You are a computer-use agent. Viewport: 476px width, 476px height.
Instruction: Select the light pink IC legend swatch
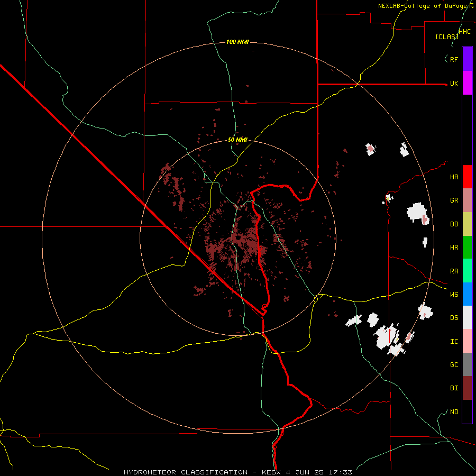tap(467, 341)
